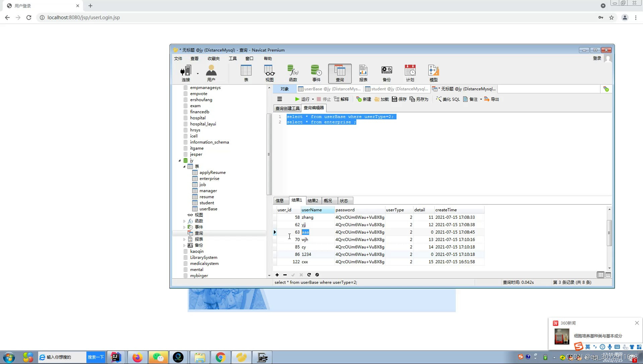Viewport: 643px width, 364px height.
Task: Click the 登录 link in Navicat
Action: pyautogui.click(x=597, y=58)
